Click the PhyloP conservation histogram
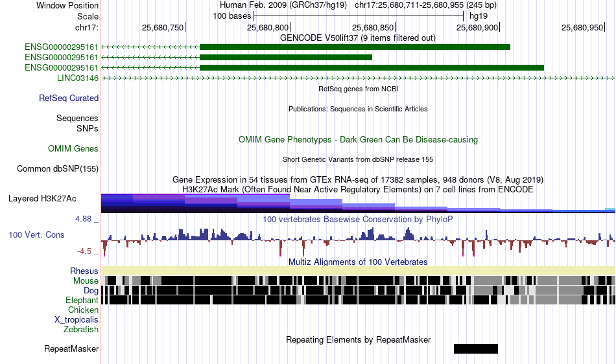The height and width of the screenshot is (364, 616). point(358,241)
